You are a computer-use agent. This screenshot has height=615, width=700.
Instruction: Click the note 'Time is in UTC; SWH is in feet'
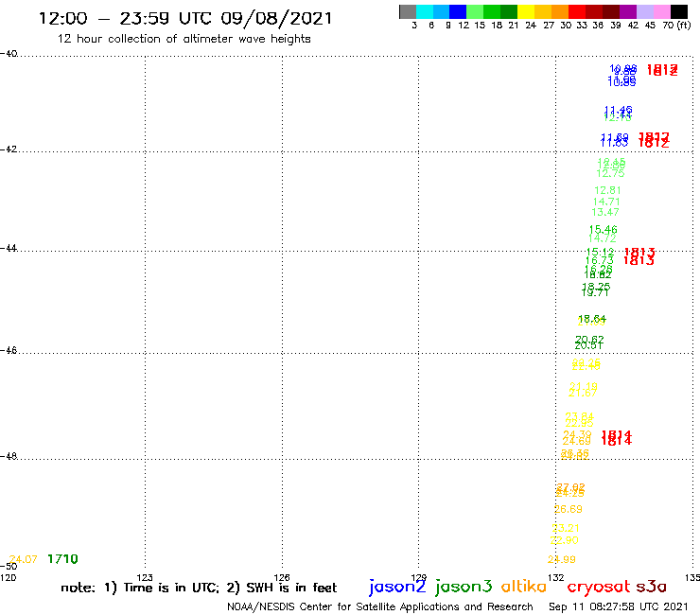pyautogui.click(x=199, y=588)
